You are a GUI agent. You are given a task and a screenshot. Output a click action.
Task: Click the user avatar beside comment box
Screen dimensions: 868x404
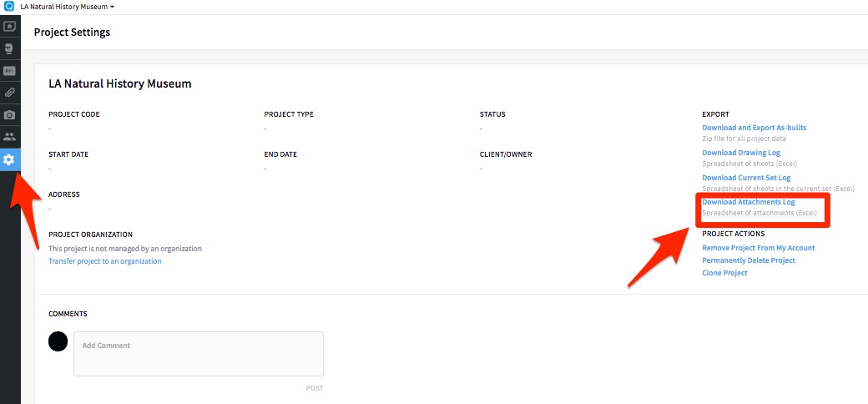pos(58,341)
